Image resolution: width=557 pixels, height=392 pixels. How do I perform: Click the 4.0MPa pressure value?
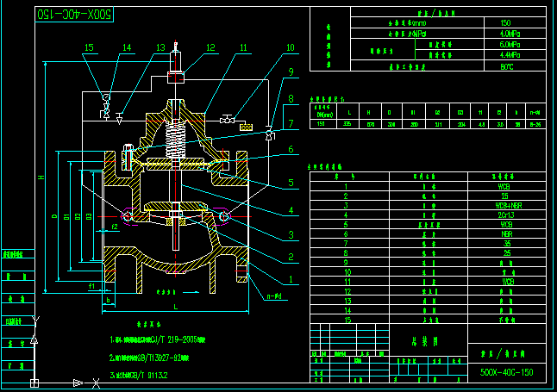[505, 34]
